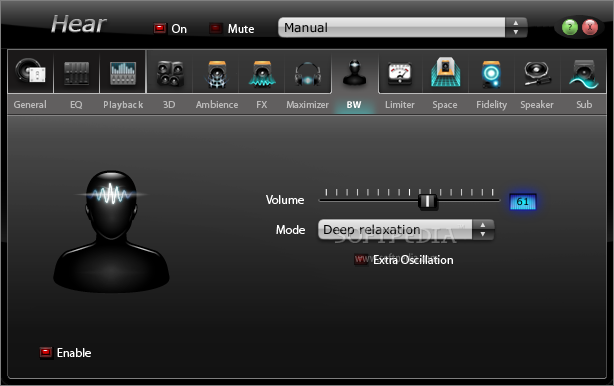Click the Volume slider handle
The width and height of the screenshot is (614, 386).
click(427, 201)
